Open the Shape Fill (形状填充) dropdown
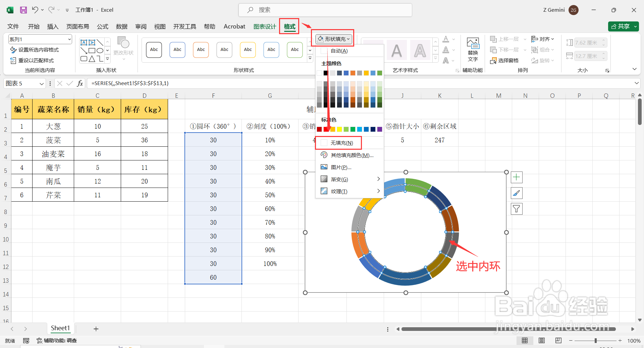 (334, 39)
